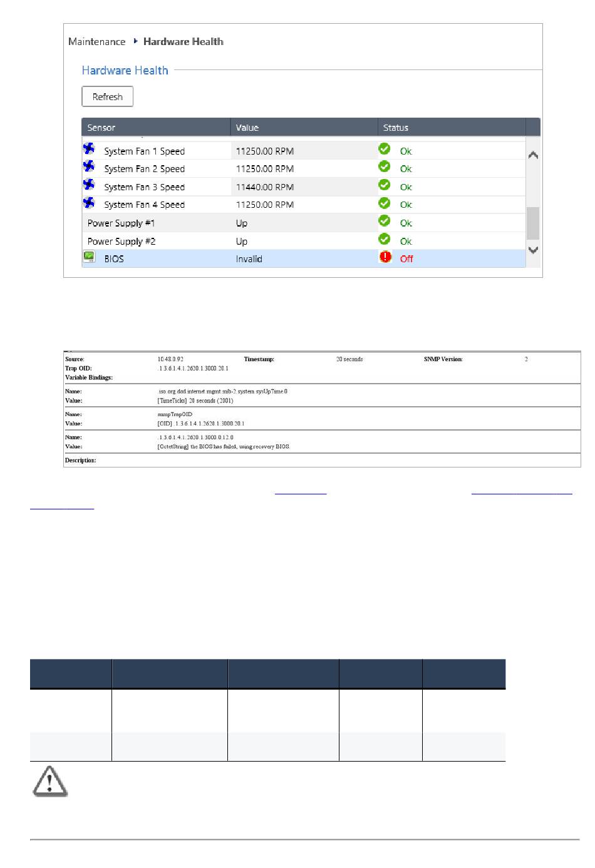Click the System Fan 1 value 11250.00 RPM
This screenshot has width=595, height=868.
click(x=265, y=151)
